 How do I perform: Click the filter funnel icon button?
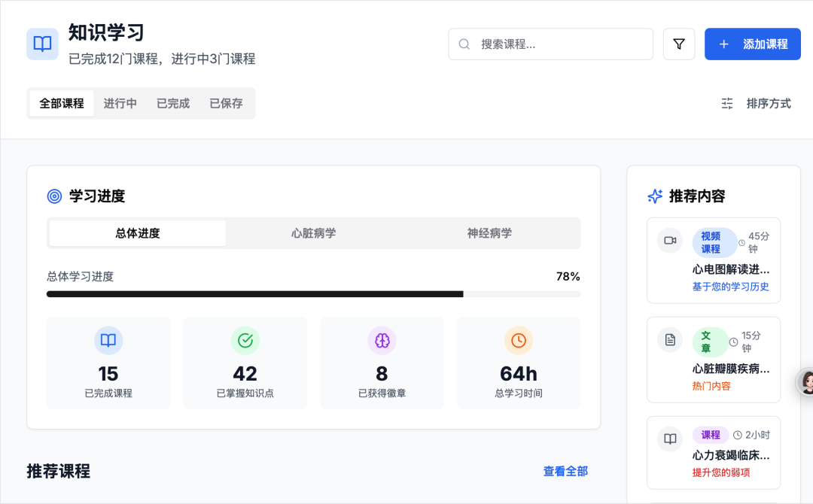tap(678, 44)
